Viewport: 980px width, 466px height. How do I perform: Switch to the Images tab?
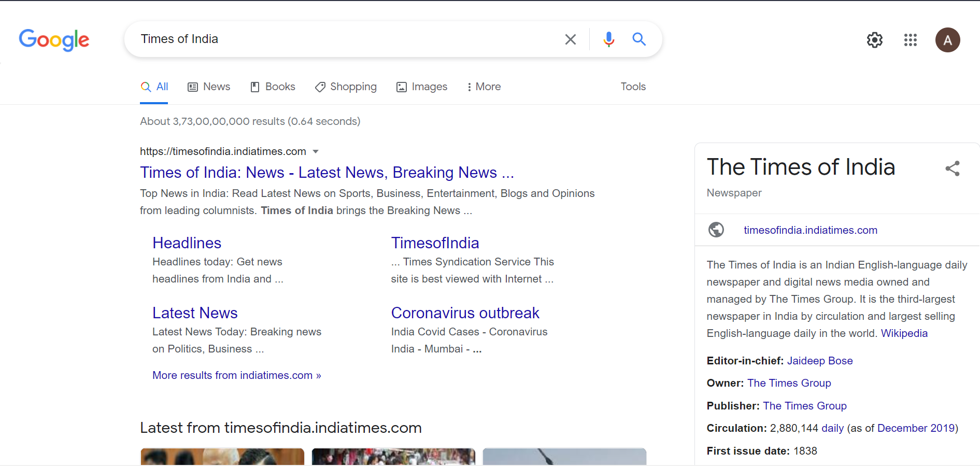(x=422, y=87)
